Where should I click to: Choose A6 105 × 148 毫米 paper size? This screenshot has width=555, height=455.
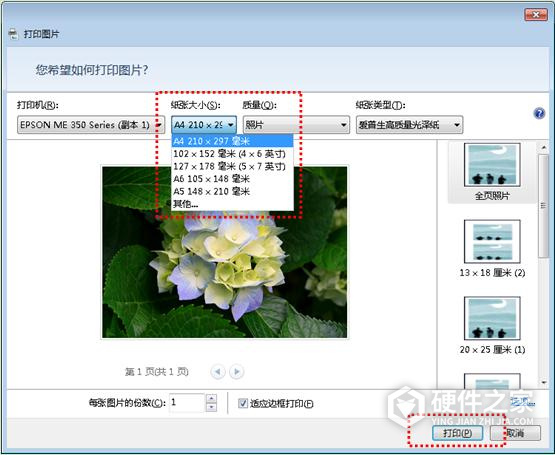232,179
